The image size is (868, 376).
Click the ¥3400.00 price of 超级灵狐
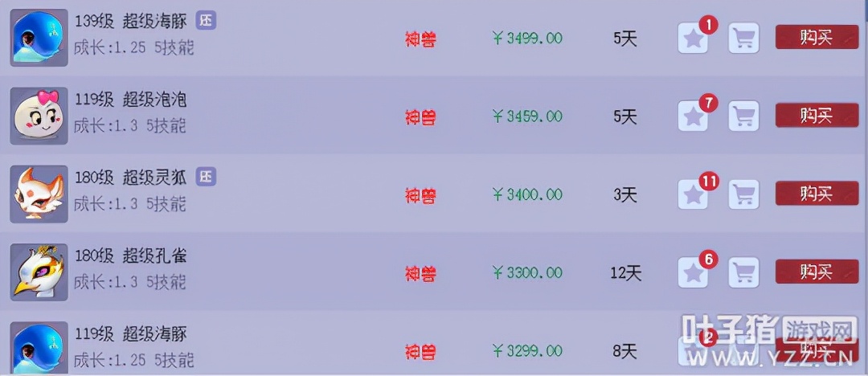click(528, 194)
